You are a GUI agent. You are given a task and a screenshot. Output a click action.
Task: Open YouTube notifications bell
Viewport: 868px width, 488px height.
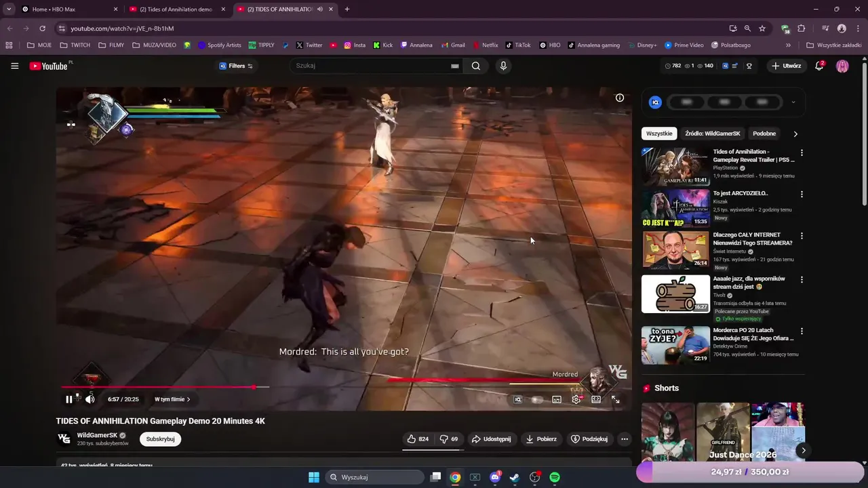[819, 66]
